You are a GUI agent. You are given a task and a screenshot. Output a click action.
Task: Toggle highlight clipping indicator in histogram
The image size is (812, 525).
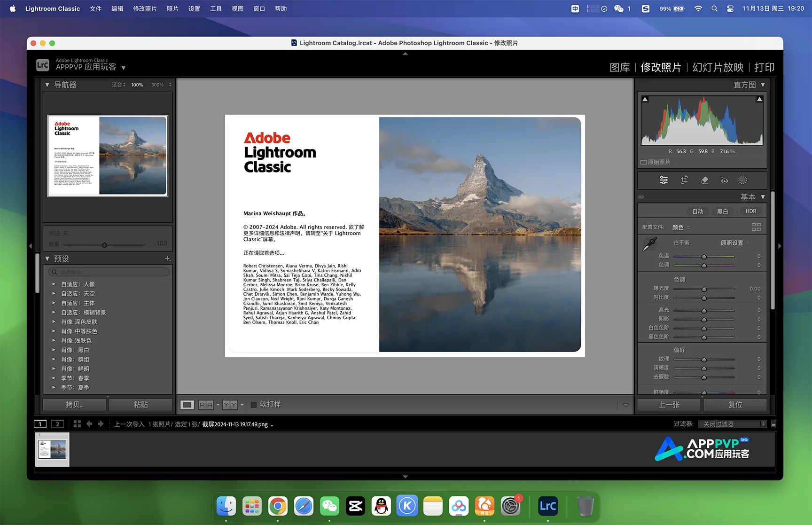coord(759,99)
